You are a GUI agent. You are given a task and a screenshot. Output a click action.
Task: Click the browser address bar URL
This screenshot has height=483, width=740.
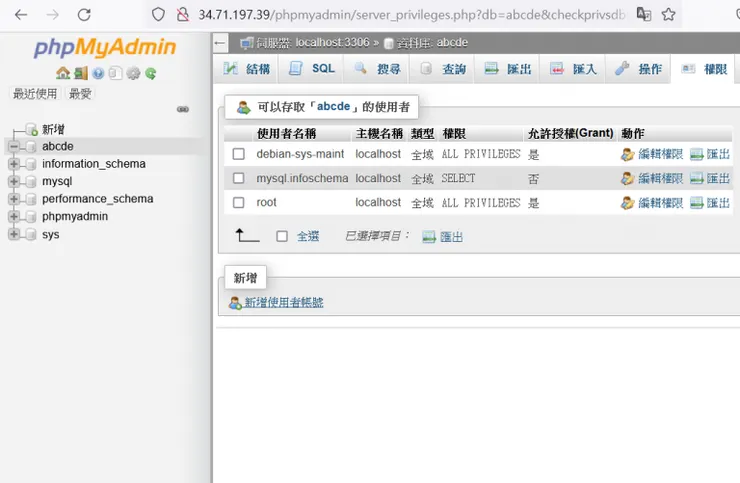pyautogui.click(x=412, y=15)
